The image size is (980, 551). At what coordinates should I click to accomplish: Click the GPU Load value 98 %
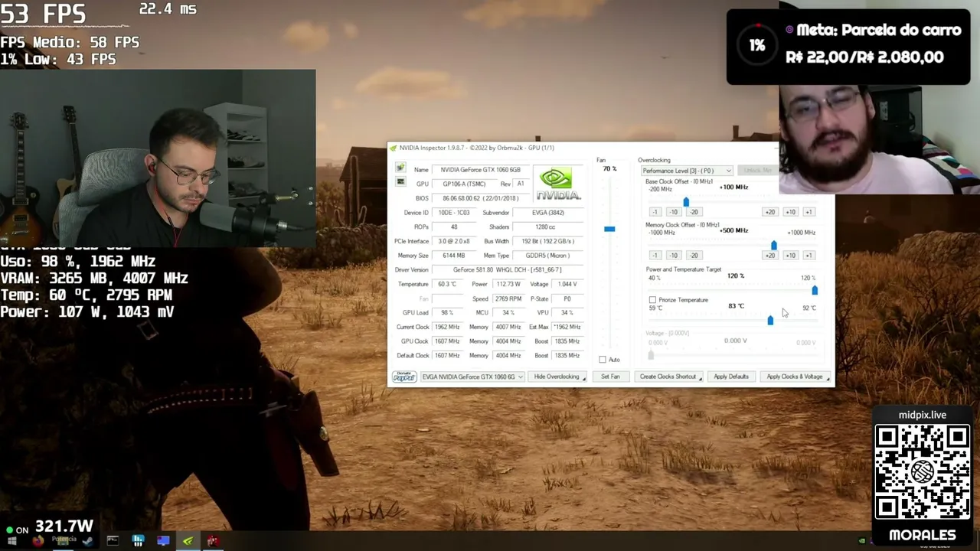click(x=446, y=312)
